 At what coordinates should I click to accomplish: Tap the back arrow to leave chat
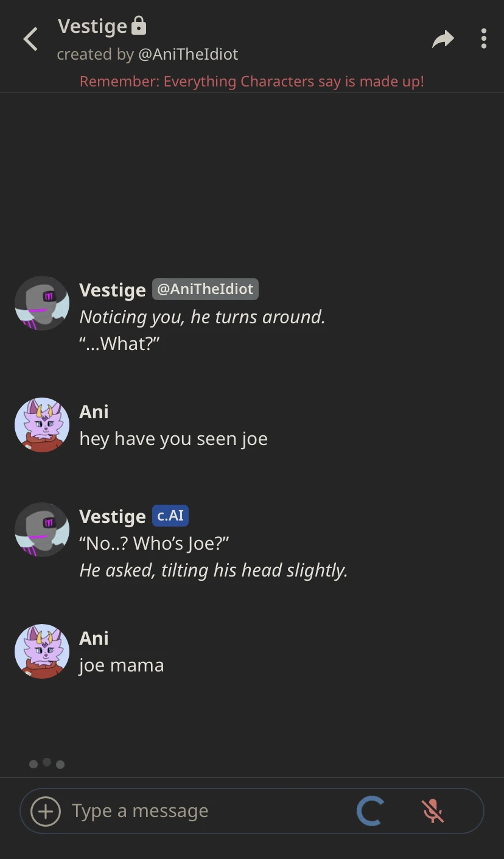coord(30,38)
